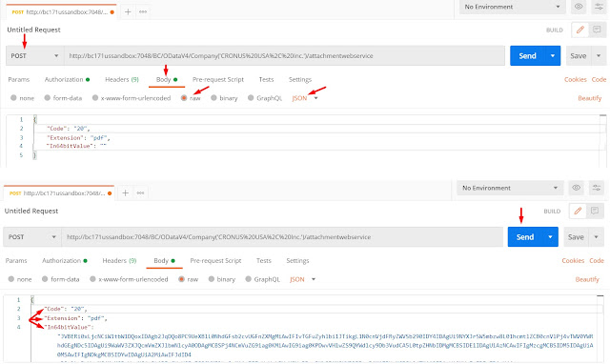Click request URL field in lower window
Image resolution: width=610 pixels, height=364 pixels.
282,237
